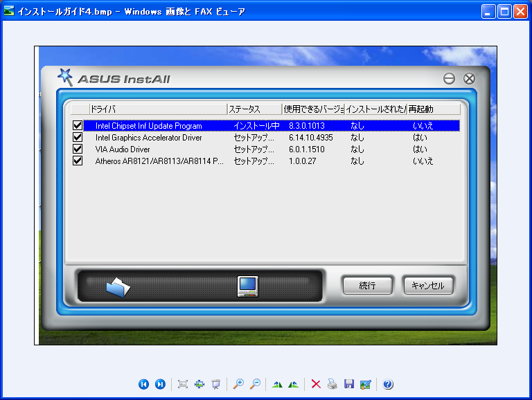Click the computer monitor icon in InstAll
This screenshot has width=532, height=400.
[248, 287]
